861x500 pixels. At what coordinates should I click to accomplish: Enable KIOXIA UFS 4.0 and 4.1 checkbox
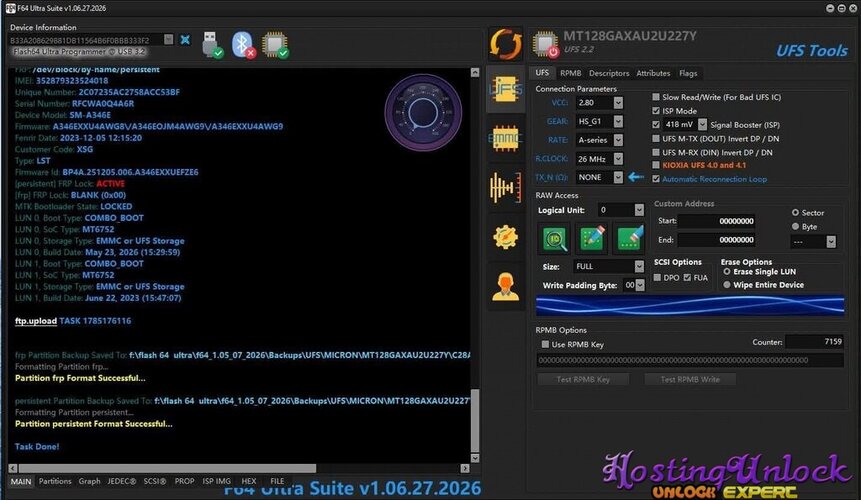tap(656, 165)
